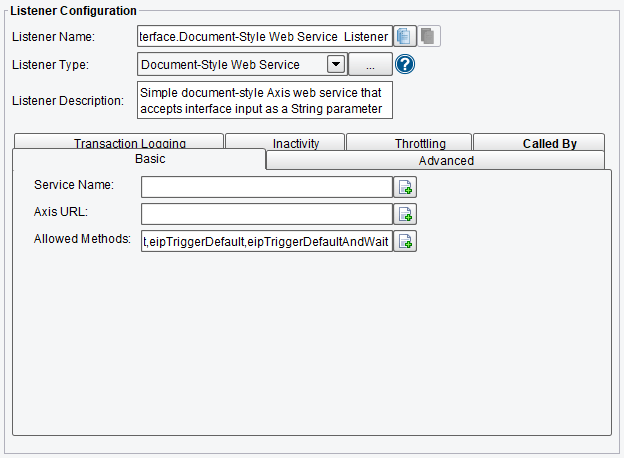The width and height of the screenshot is (624, 458).
Task: Click the "Allowed Methods:" label
Action: click(x=82, y=239)
